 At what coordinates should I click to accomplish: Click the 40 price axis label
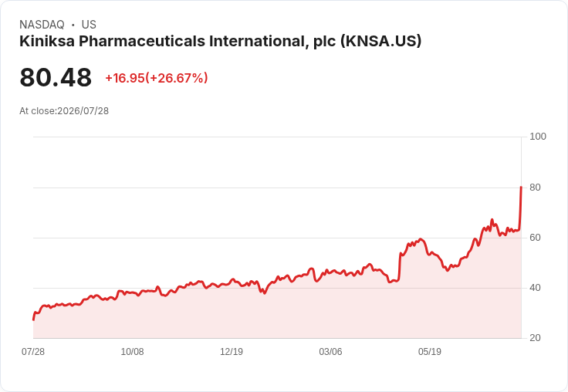[535, 288]
